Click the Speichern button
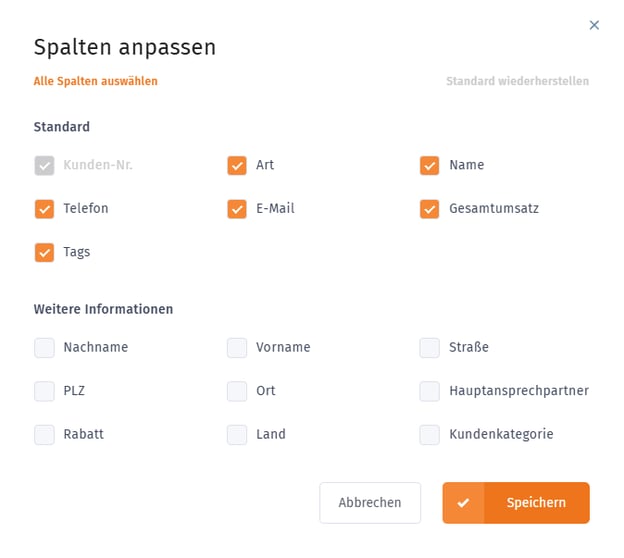 pyautogui.click(x=516, y=503)
